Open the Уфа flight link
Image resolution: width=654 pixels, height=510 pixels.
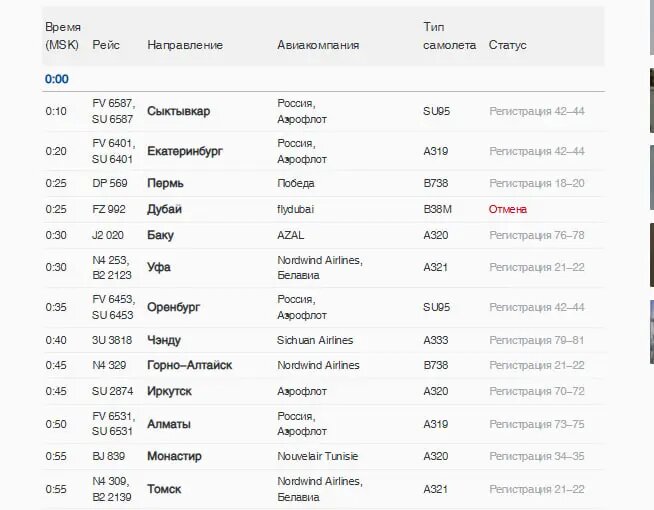pos(159,267)
